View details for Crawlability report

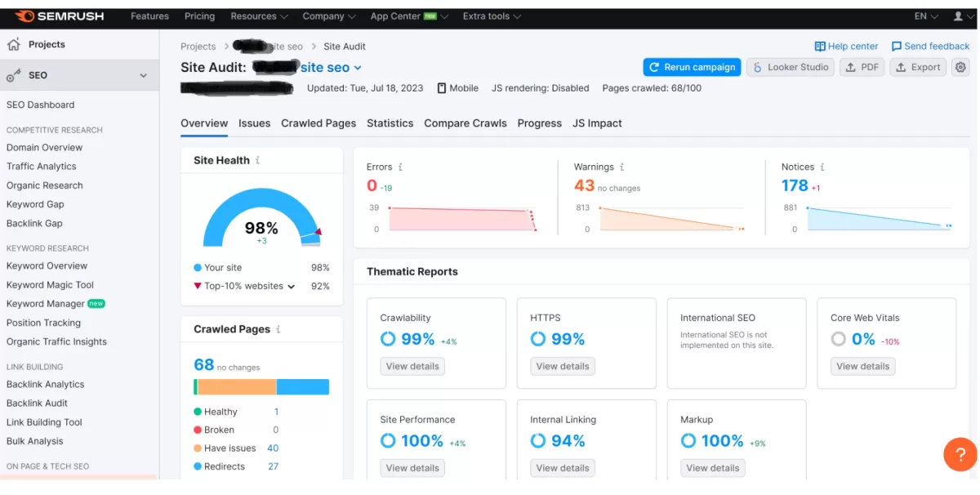point(412,367)
